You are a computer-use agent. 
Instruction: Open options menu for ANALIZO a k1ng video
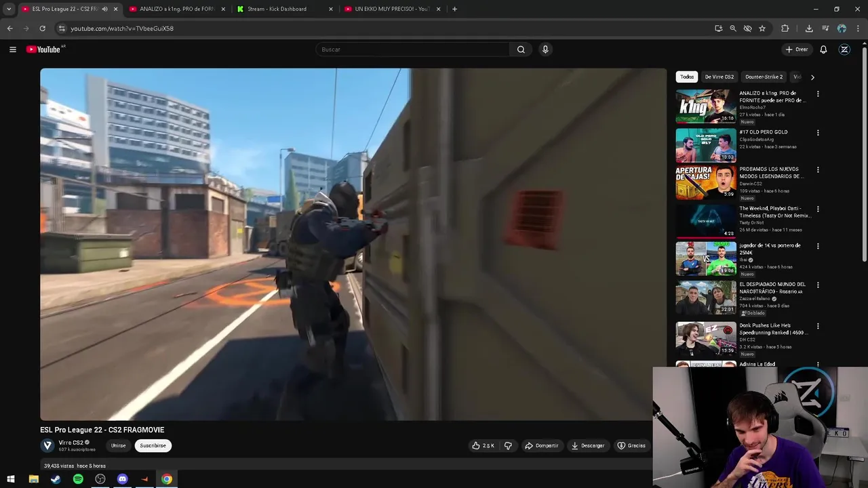[818, 94]
